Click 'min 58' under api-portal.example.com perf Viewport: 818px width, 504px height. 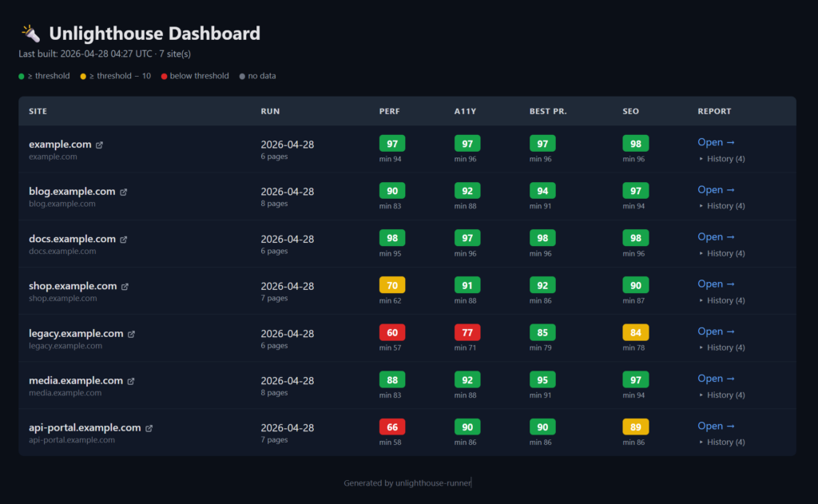(390, 442)
